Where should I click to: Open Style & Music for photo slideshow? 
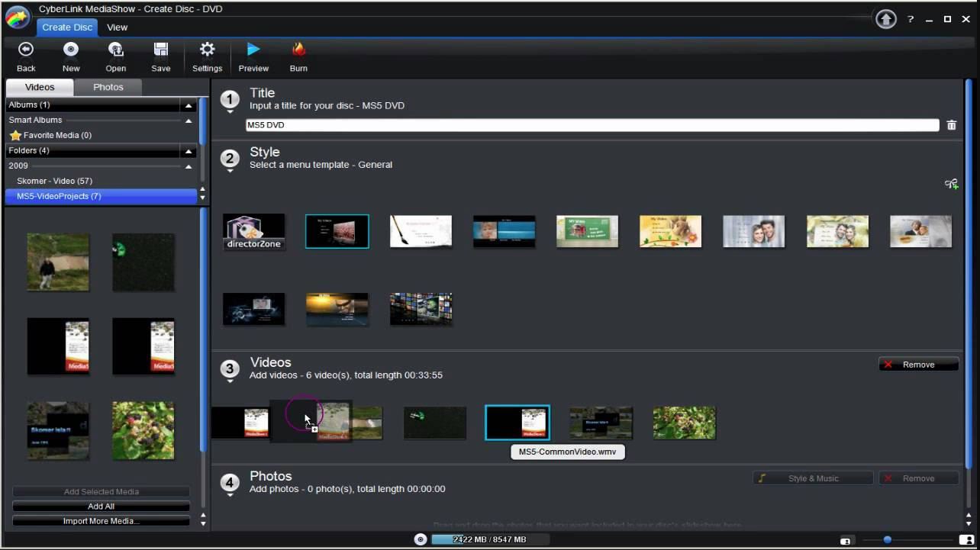(812, 478)
